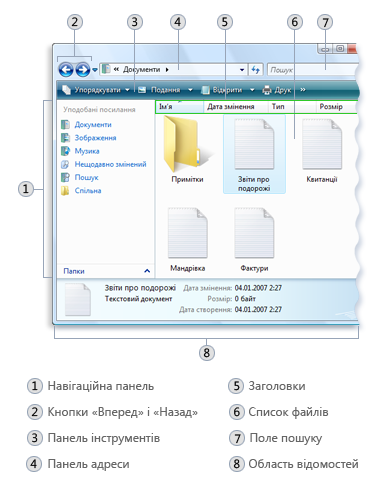Sort by the Дата змінення column header

point(235,107)
